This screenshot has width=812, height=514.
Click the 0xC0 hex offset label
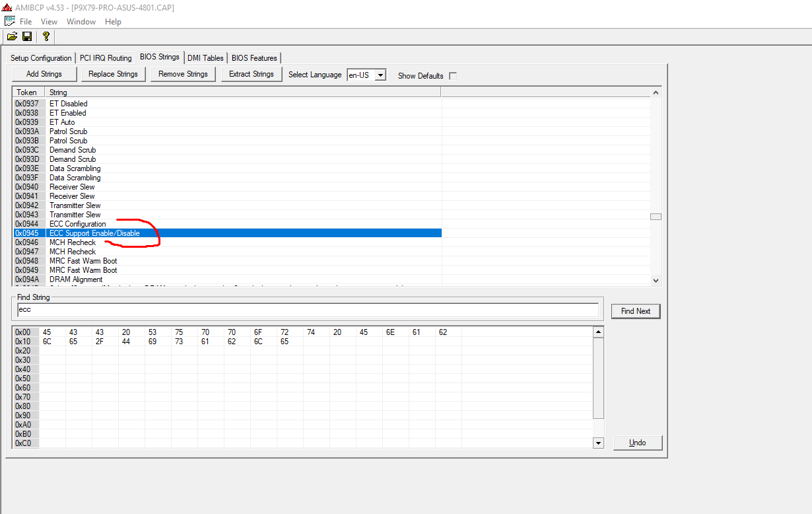pos(23,443)
